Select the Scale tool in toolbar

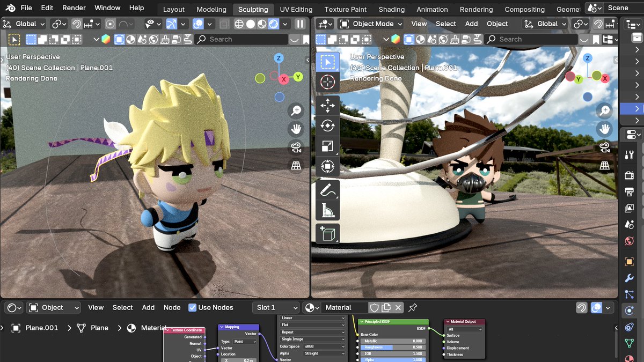pyautogui.click(x=327, y=146)
